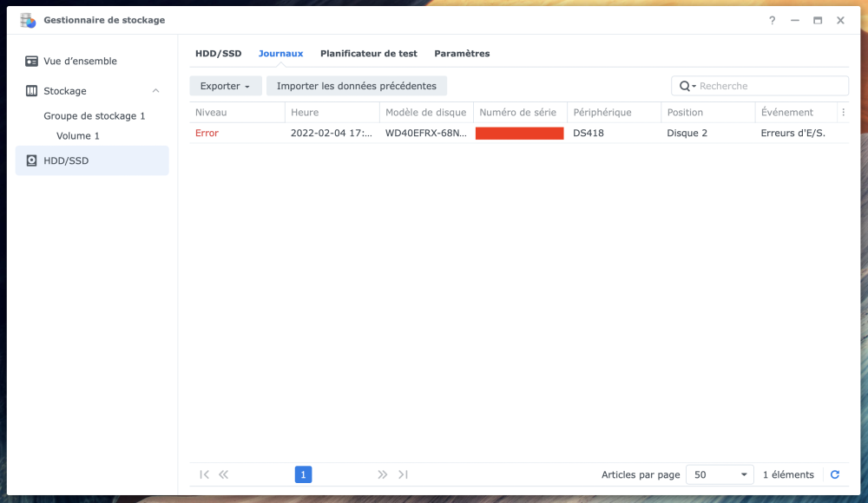868x503 pixels.
Task: Click the Recherche search field
Action: [x=759, y=86]
